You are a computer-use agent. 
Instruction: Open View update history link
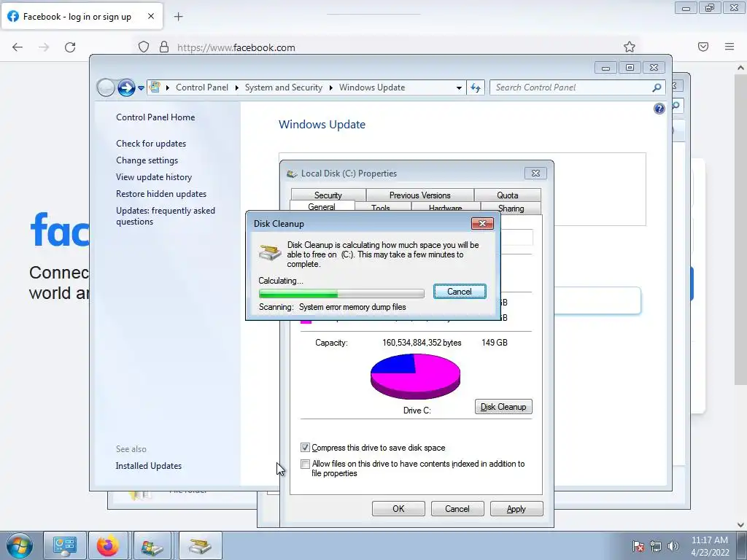click(154, 177)
